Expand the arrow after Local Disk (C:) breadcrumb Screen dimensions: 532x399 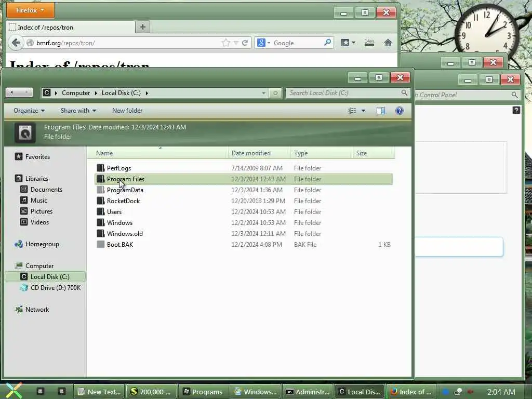[147, 93]
